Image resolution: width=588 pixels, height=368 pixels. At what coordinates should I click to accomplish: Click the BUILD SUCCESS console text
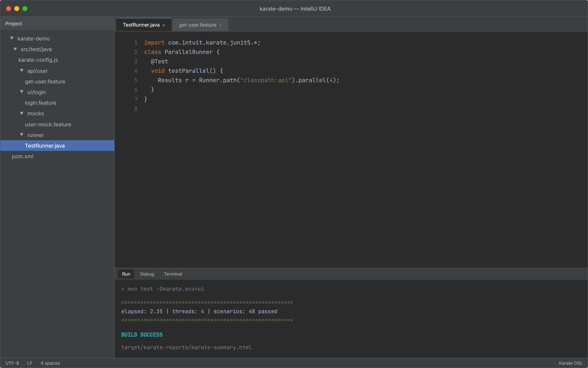point(142,335)
